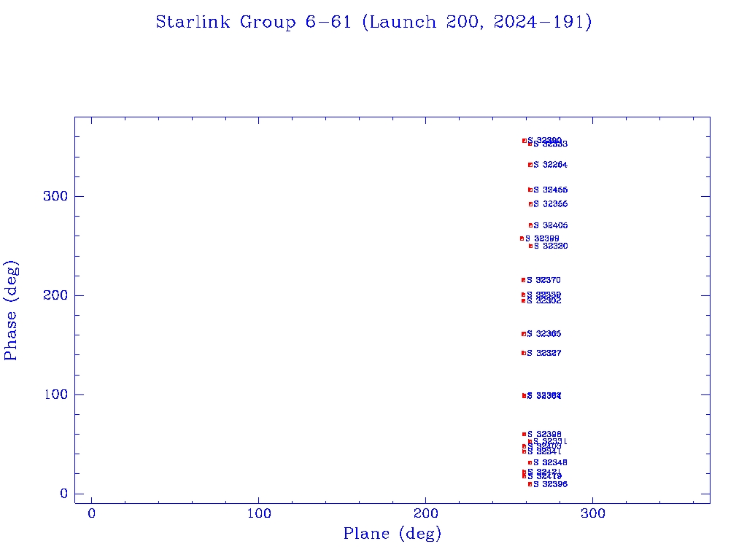Click the Phase (deg) axis label

pyautogui.click(x=11, y=311)
